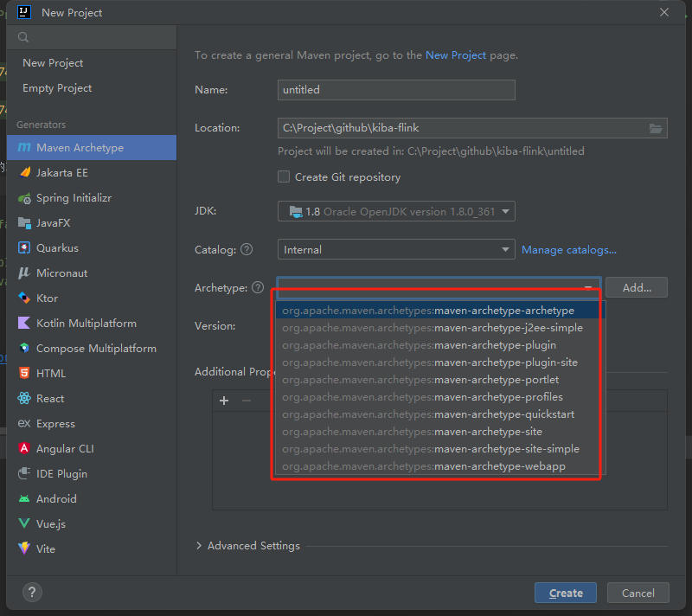Focus the generator search field
The width and height of the screenshot is (692, 616).
[x=92, y=37]
